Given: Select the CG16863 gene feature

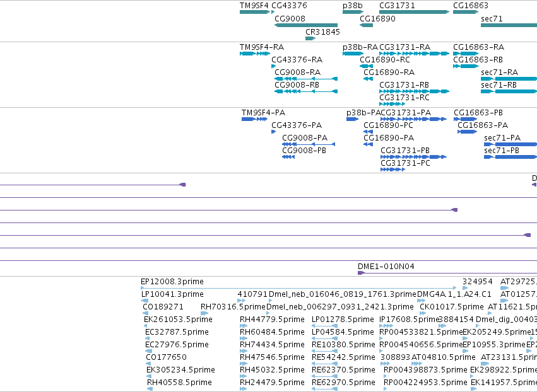Looking at the screenshot, I should tap(466, 12).
